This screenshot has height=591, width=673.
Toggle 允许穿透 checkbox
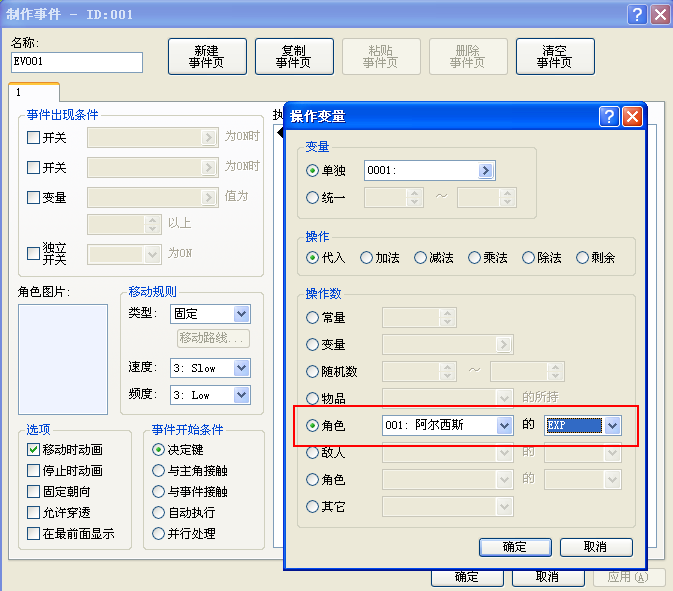pyautogui.click(x=33, y=512)
